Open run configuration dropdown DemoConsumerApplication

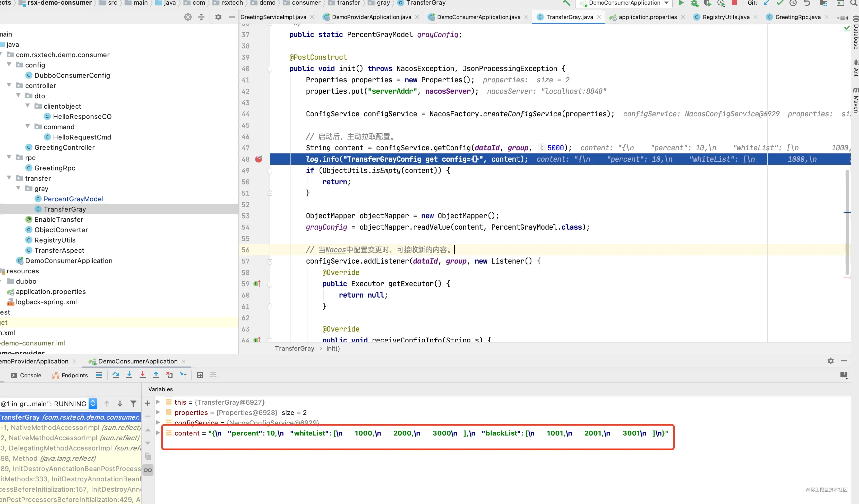623,3
